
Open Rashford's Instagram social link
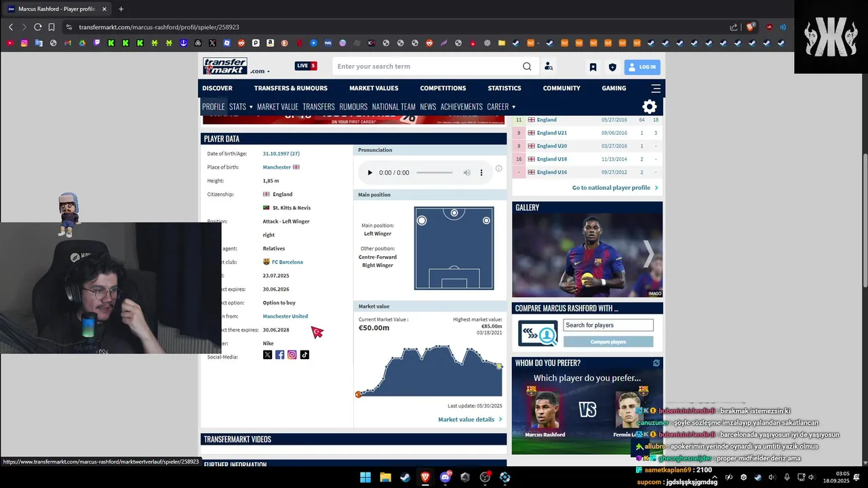coord(292,354)
